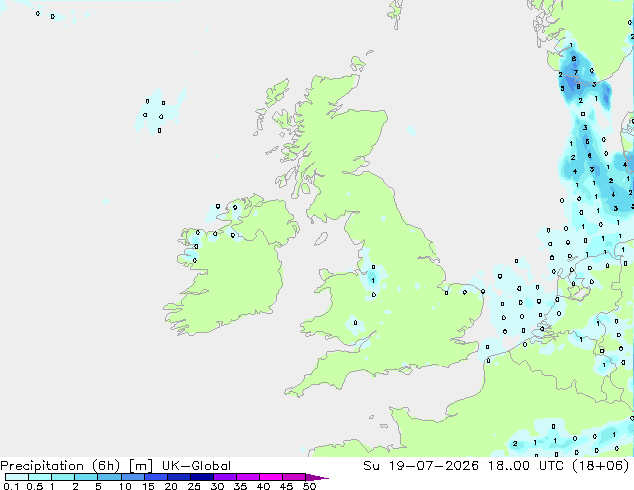Image resolution: width=634 pixels, height=490 pixels.
Task: Click the "50" legend scale number
Action: pyautogui.click(x=309, y=486)
